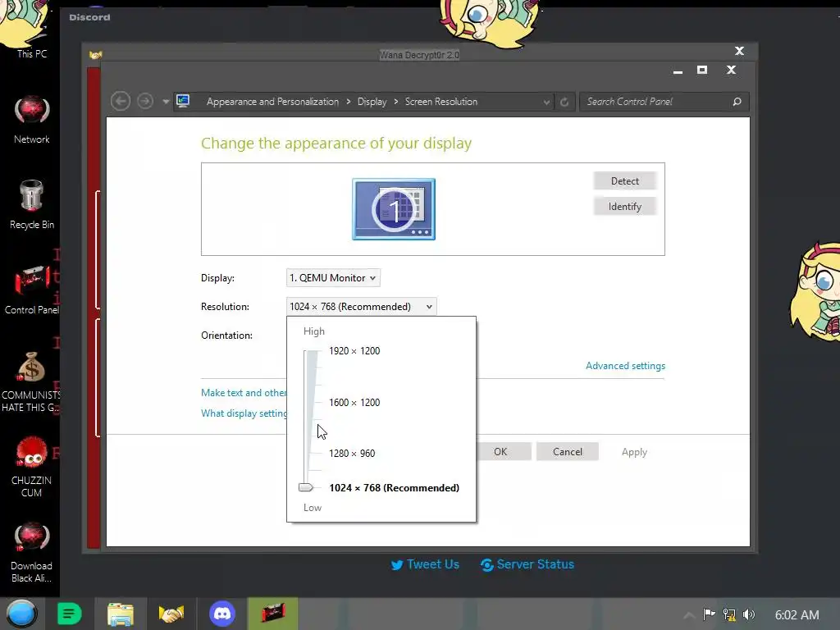840x630 pixels.
Task: Navigate to Display breadcrumb
Action: coord(372,102)
